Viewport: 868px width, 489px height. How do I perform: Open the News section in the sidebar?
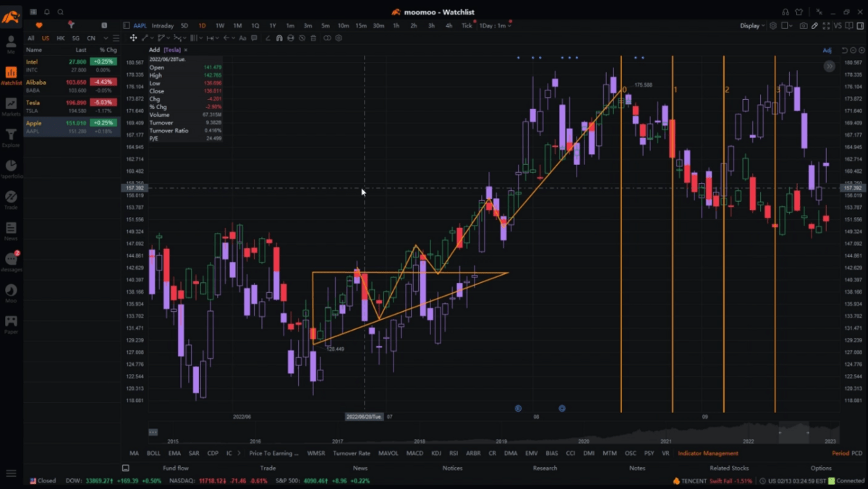pyautogui.click(x=11, y=231)
